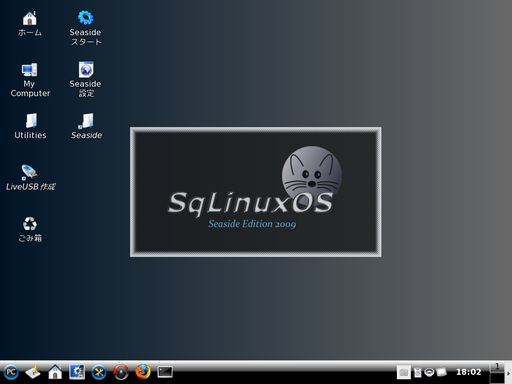Open the ごみ箱 trash icon
This screenshot has height=384, width=512.
click(x=30, y=229)
